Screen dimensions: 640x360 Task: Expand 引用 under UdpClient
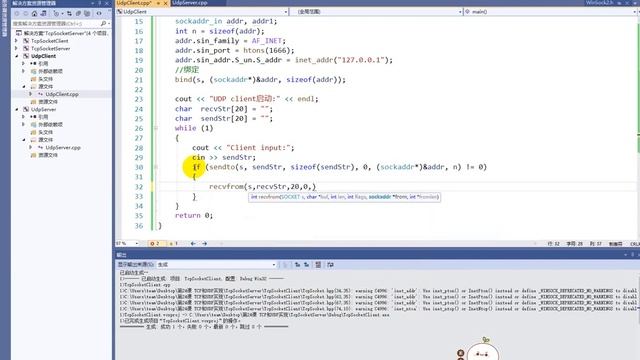(24, 64)
